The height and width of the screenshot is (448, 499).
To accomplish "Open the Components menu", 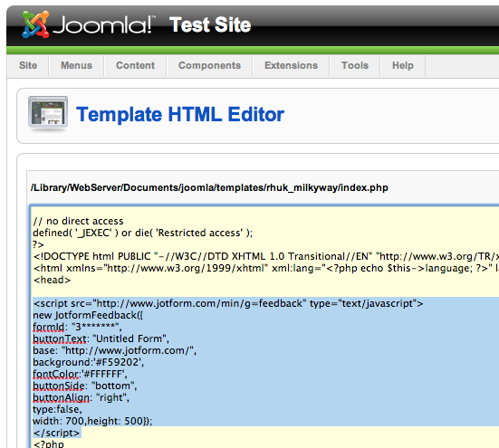I will 209,65.
